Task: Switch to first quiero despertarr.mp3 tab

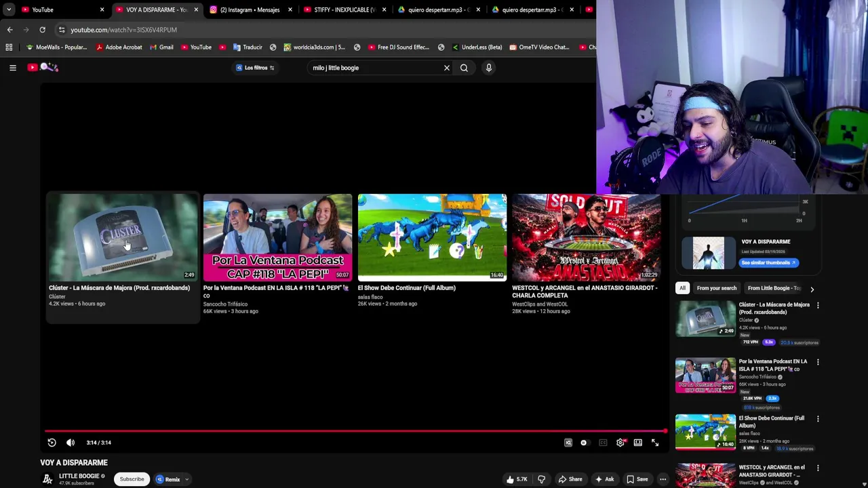Action: 438,9
